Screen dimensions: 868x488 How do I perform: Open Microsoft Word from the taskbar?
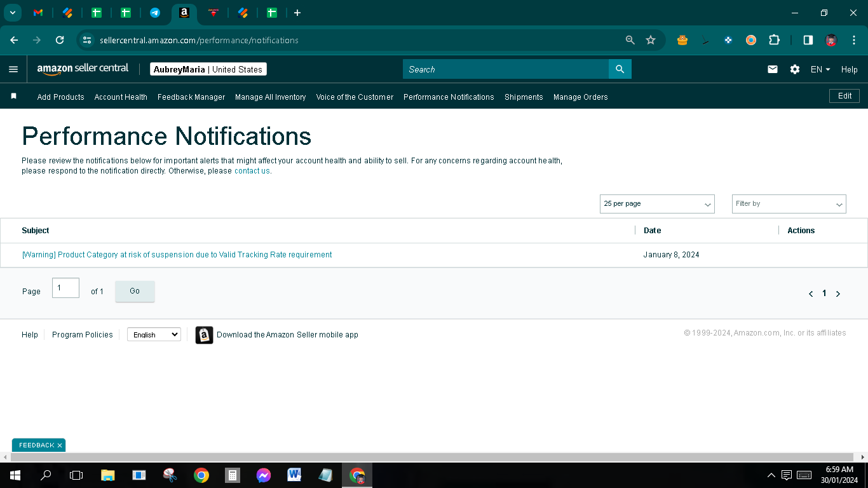coord(294,475)
